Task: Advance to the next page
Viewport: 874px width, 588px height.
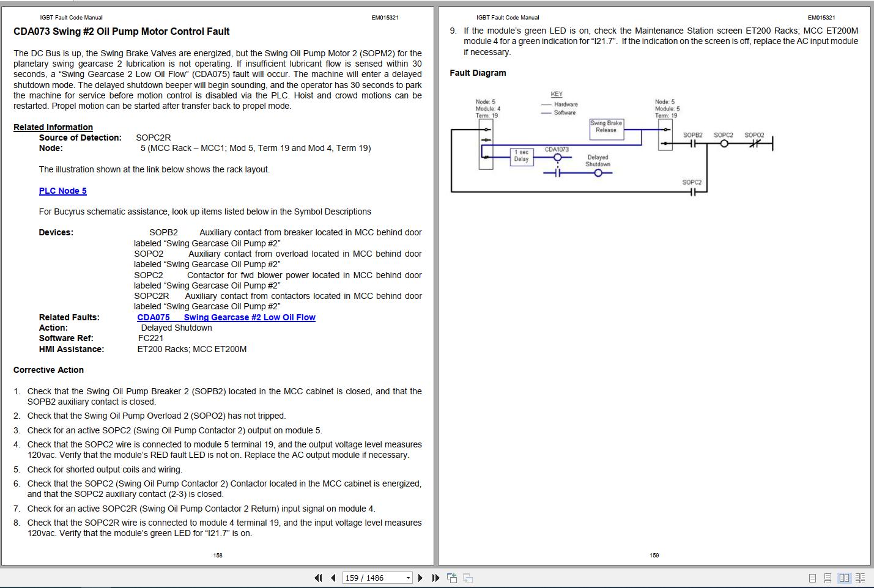Action: tap(420, 578)
